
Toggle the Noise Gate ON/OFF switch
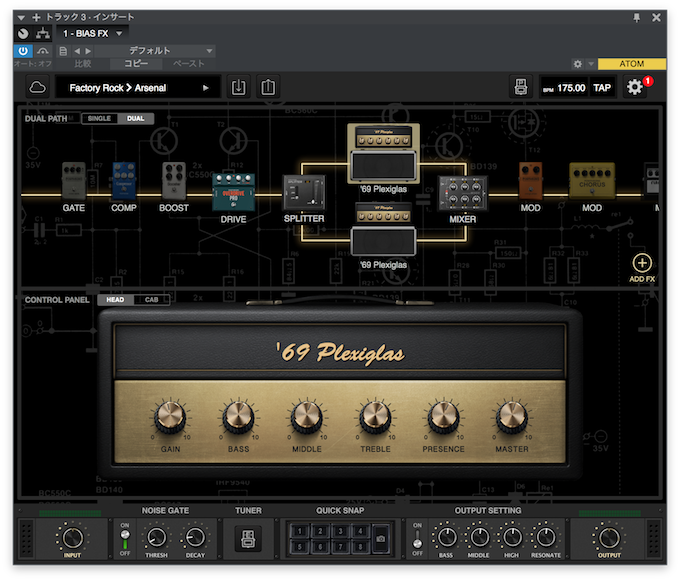(125, 539)
